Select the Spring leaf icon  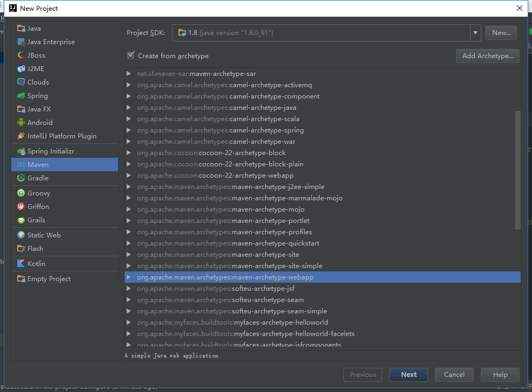tap(21, 95)
